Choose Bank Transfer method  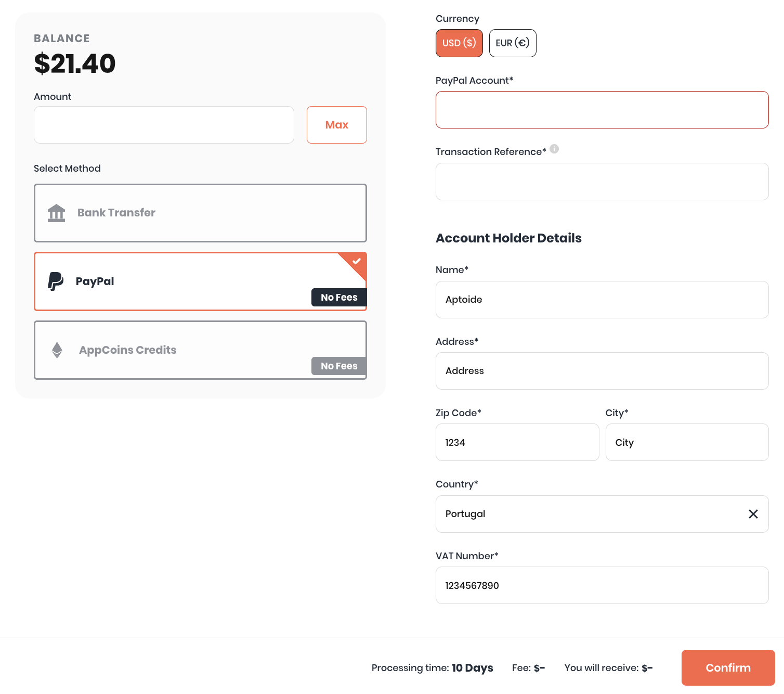(x=200, y=213)
